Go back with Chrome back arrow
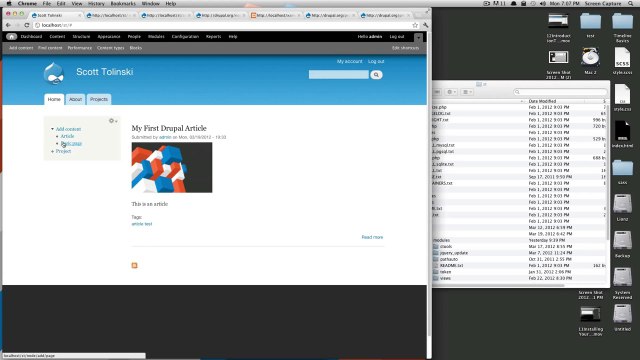This screenshot has height=360, width=640. (x=8, y=25)
